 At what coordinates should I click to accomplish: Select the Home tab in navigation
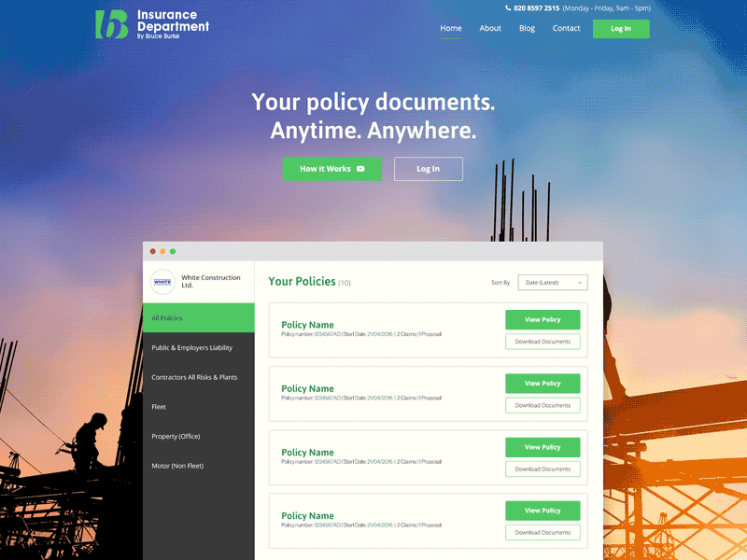point(451,28)
